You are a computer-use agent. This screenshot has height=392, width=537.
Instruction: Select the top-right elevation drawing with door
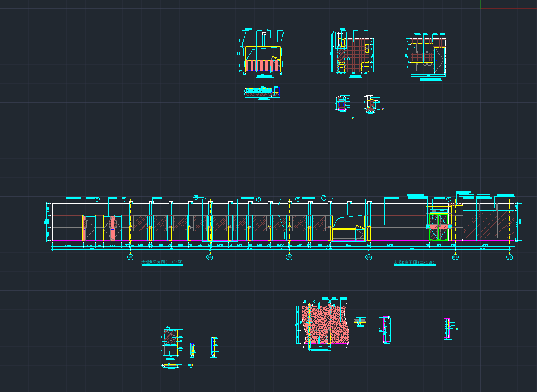click(426, 56)
